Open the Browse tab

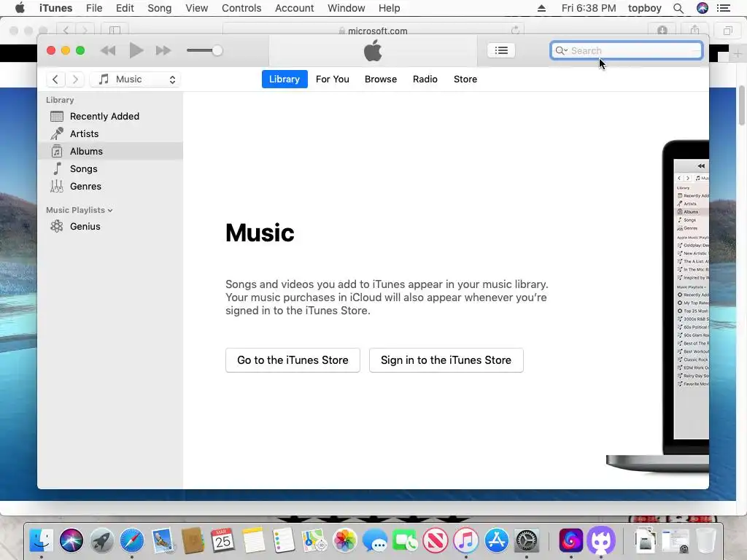381,79
